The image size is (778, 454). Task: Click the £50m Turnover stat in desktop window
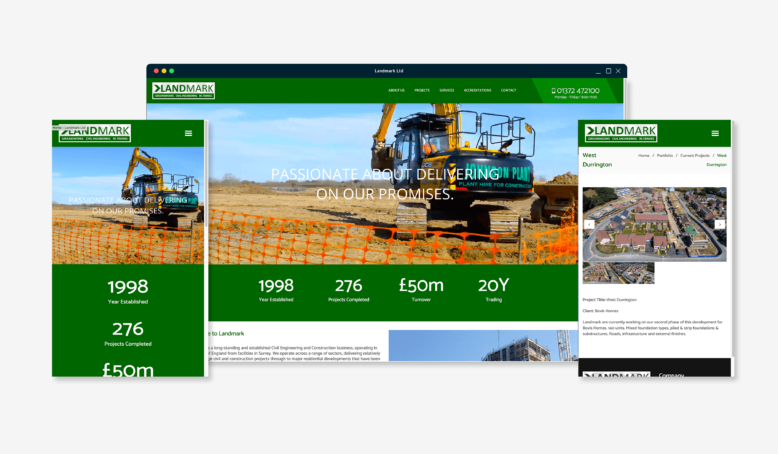(421, 290)
